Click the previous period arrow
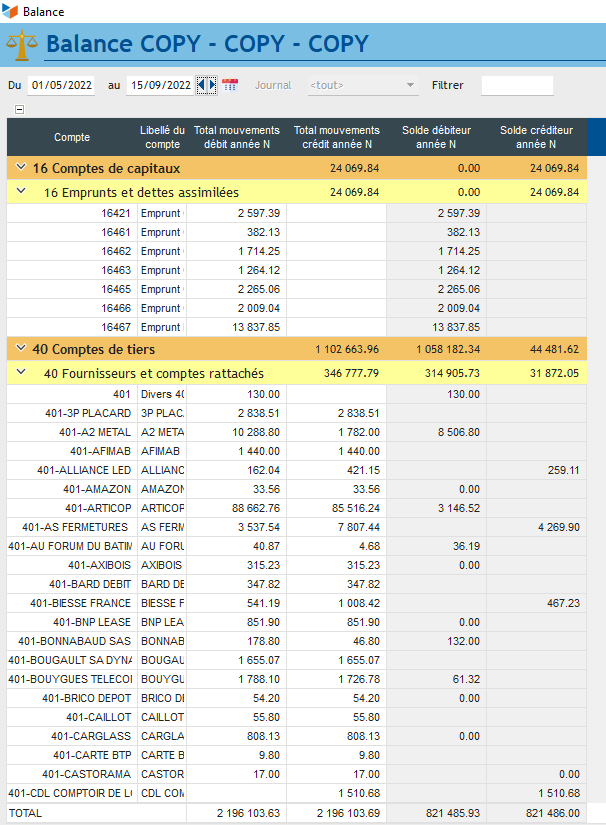This screenshot has width=606, height=825. click(201, 85)
